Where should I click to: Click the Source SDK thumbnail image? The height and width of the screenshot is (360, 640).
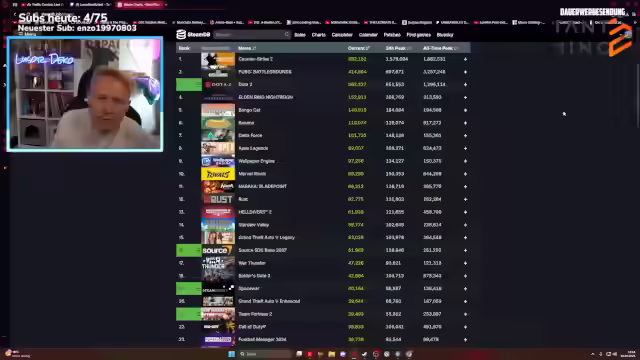tap(218, 250)
